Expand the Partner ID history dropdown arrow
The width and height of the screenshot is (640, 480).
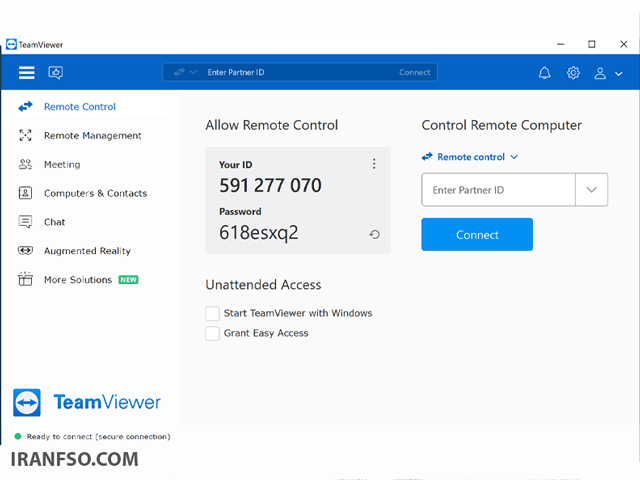(591, 190)
